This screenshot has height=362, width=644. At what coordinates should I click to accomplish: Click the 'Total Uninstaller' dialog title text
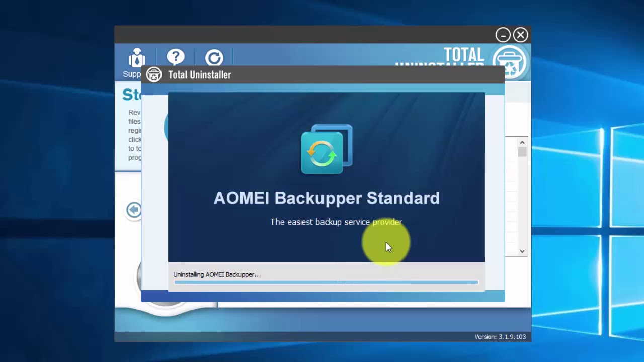[200, 75]
